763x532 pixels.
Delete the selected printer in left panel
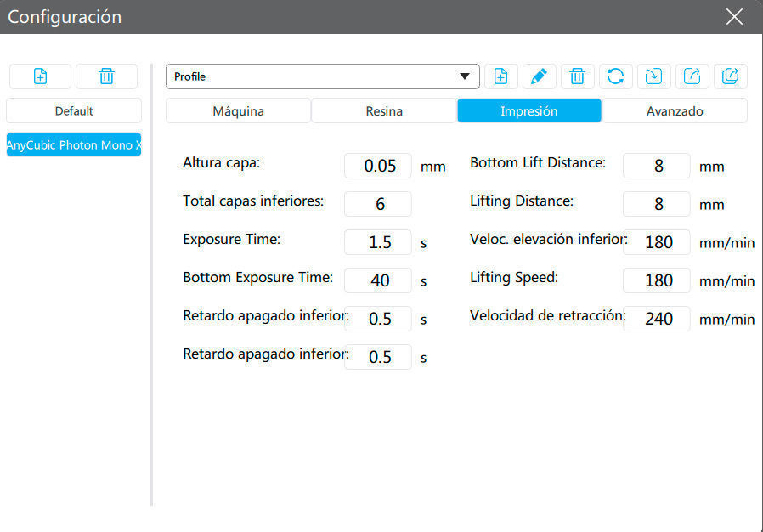pyautogui.click(x=106, y=76)
